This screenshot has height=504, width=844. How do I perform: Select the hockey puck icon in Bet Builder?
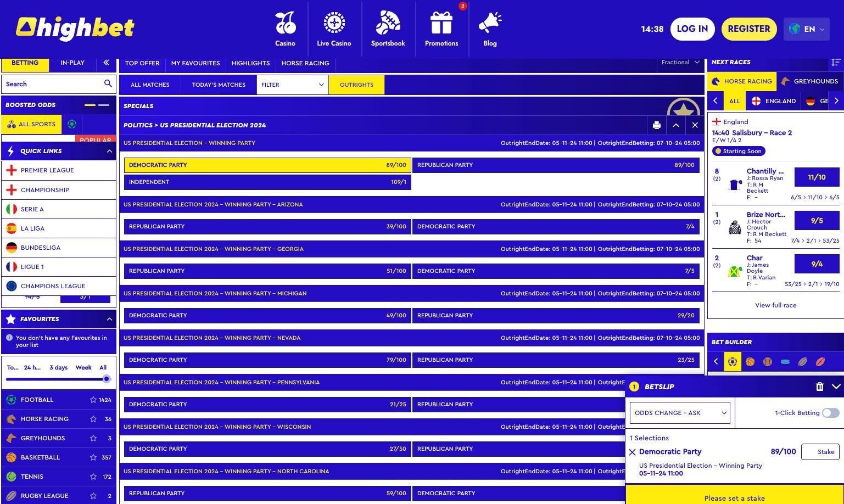785,361
